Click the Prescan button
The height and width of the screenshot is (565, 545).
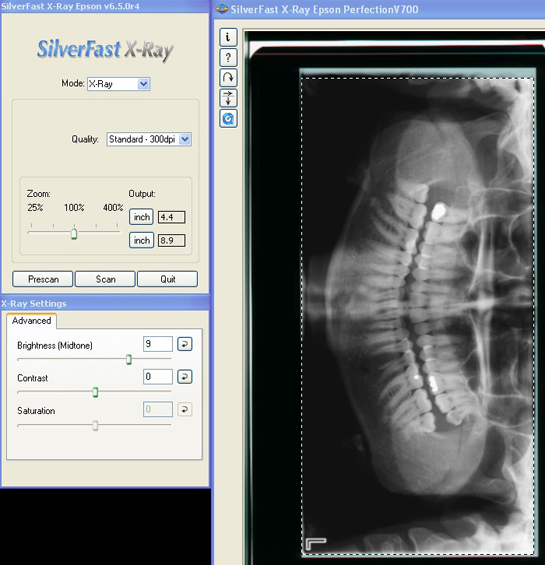click(x=43, y=279)
